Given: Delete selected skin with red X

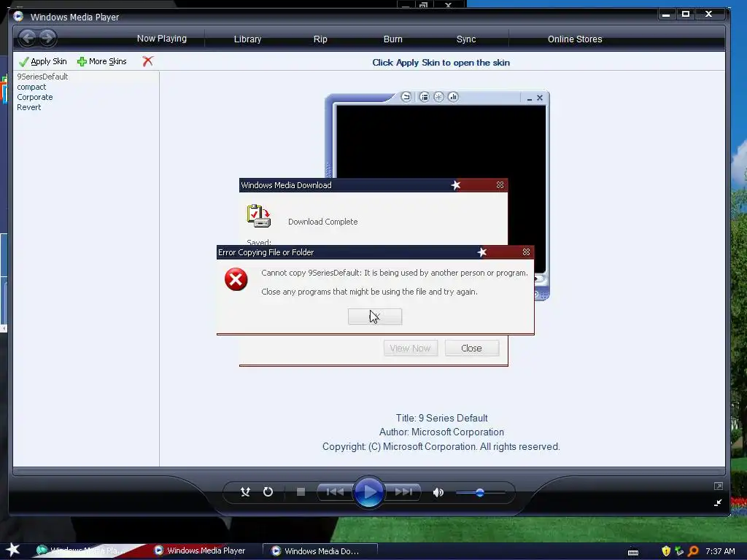Looking at the screenshot, I should tap(147, 61).
